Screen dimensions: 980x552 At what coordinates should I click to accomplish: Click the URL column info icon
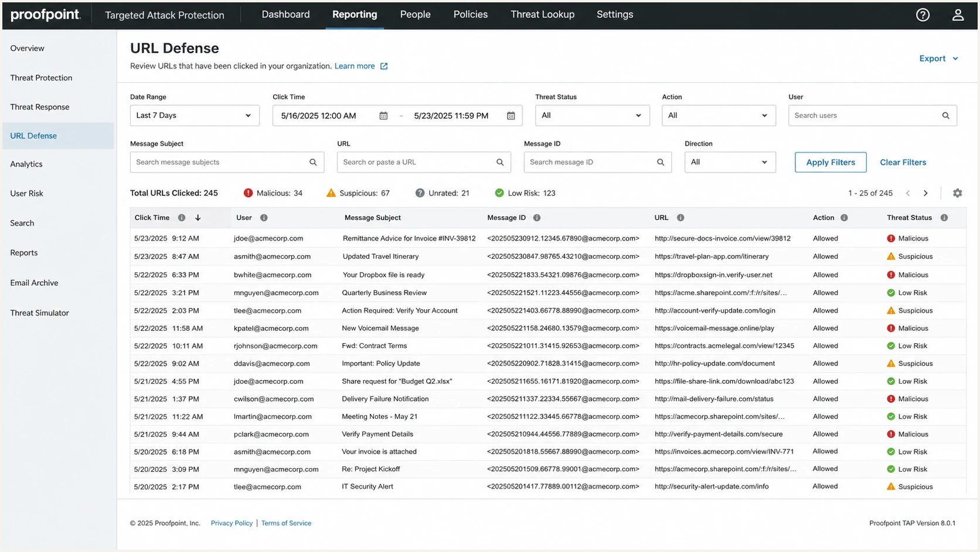click(x=680, y=218)
